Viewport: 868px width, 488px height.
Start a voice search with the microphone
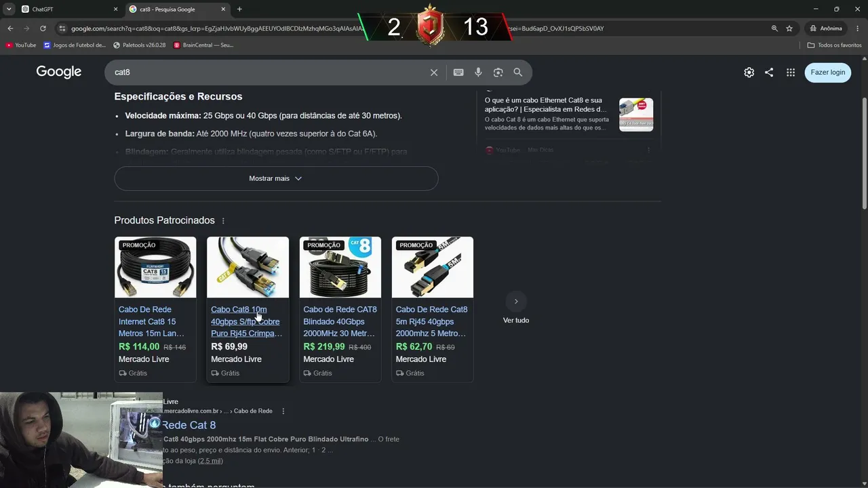[x=478, y=73]
